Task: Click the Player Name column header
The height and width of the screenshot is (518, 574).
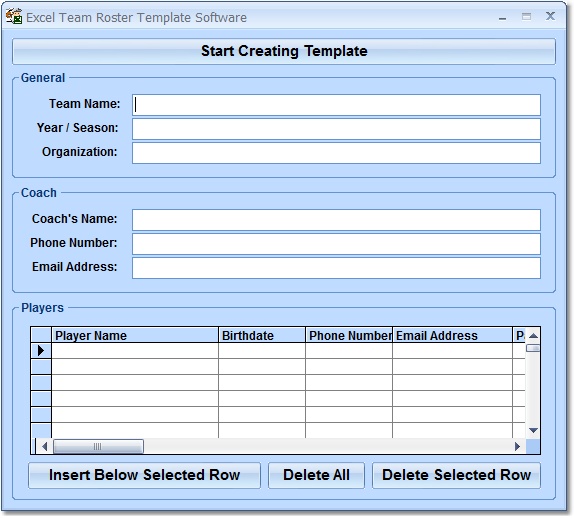Action: coord(135,335)
